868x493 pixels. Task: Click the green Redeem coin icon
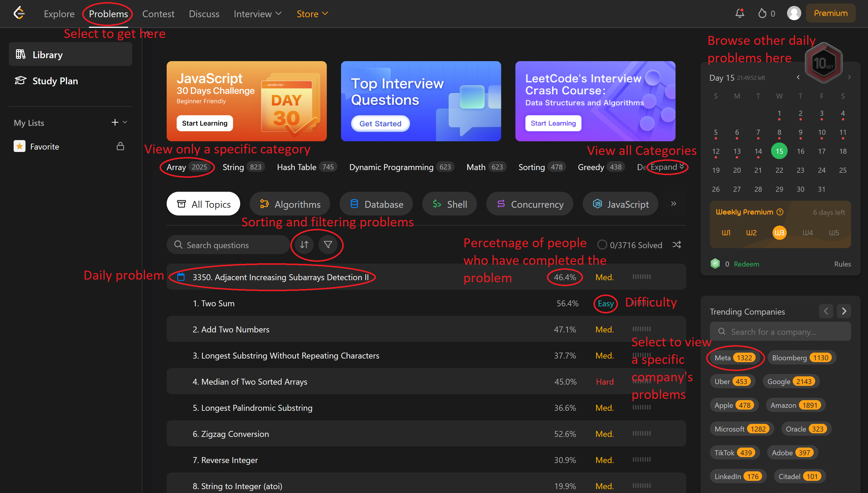[715, 264]
